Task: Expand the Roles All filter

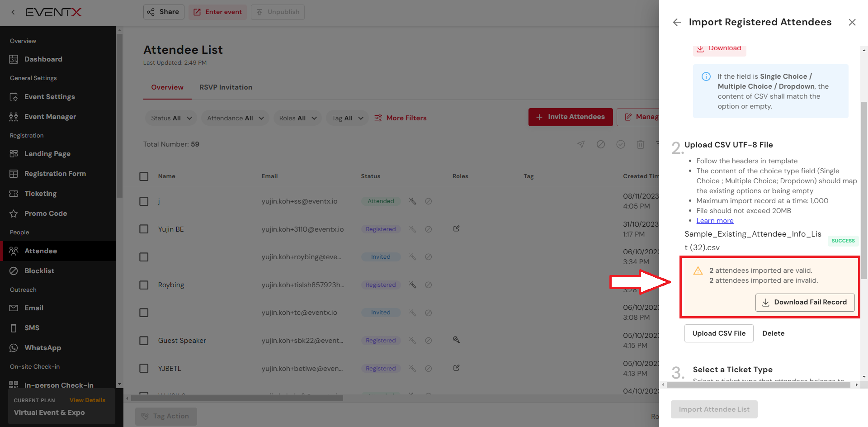Action: tap(297, 118)
